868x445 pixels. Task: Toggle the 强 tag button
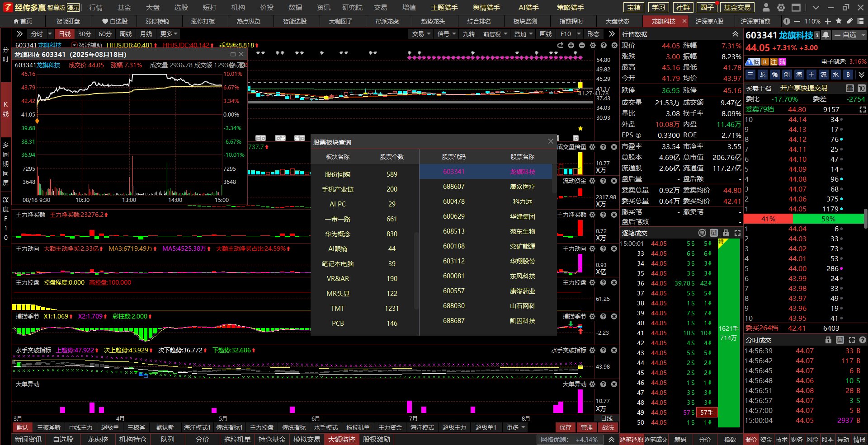click(774, 75)
